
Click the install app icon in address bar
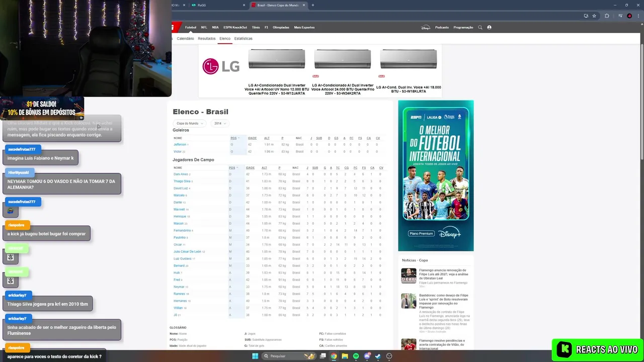point(586,16)
